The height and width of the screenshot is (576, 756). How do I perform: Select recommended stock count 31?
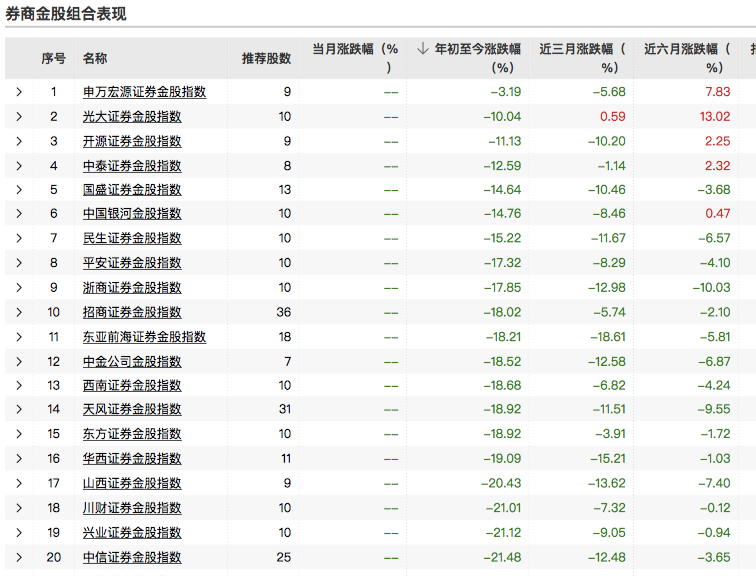click(285, 409)
